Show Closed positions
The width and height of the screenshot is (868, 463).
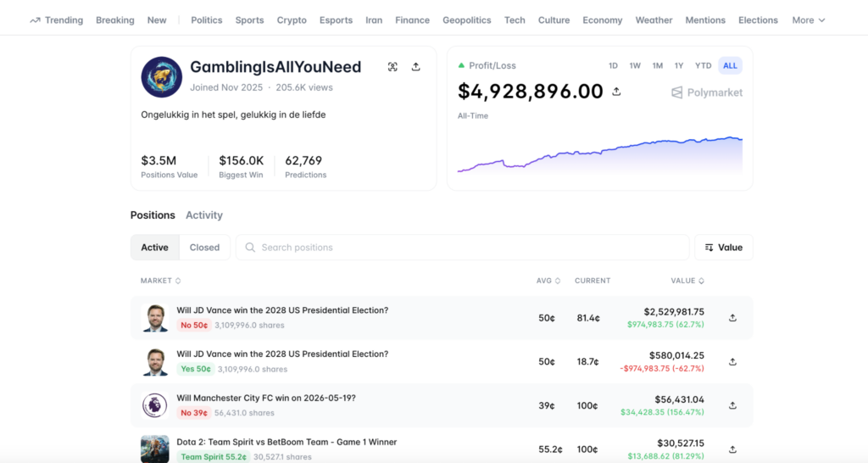pos(204,248)
